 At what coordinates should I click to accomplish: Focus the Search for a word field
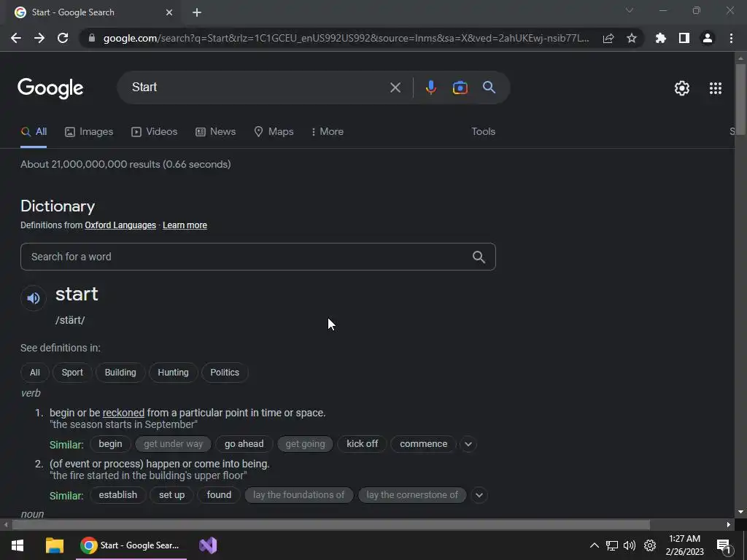pos(258,257)
